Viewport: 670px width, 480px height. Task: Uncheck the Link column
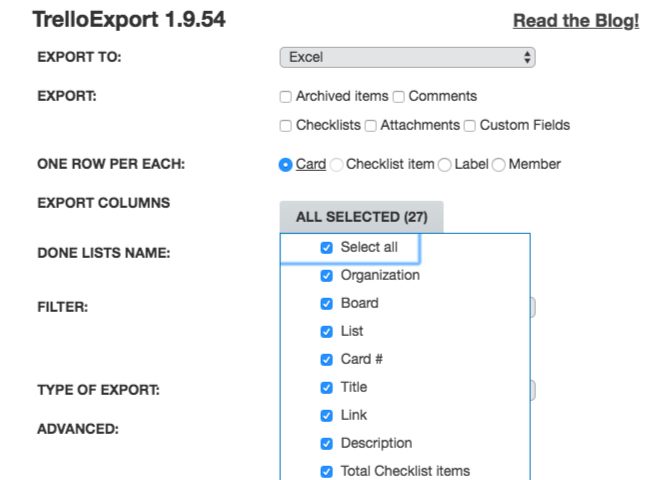point(326,415)
